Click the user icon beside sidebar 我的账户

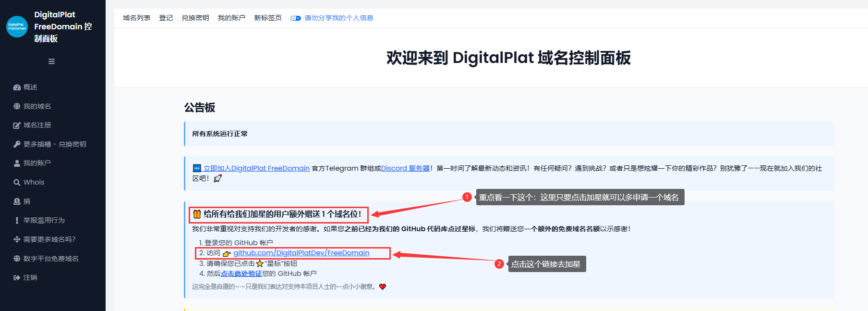tap(17, 163)
